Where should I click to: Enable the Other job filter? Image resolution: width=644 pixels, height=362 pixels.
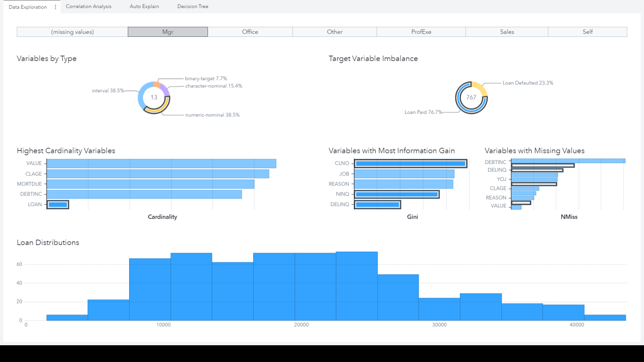tap(335, 31)
